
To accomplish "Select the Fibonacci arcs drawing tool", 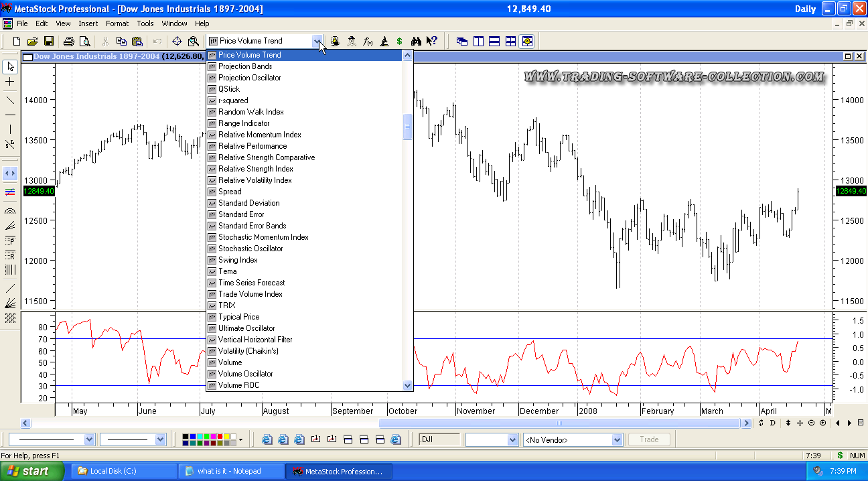I will (10, 210).
